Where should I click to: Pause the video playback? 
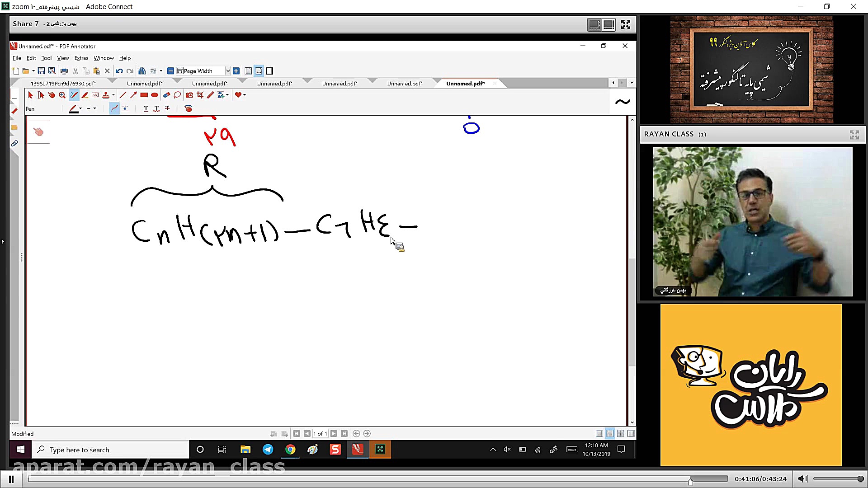click(11, 479)
